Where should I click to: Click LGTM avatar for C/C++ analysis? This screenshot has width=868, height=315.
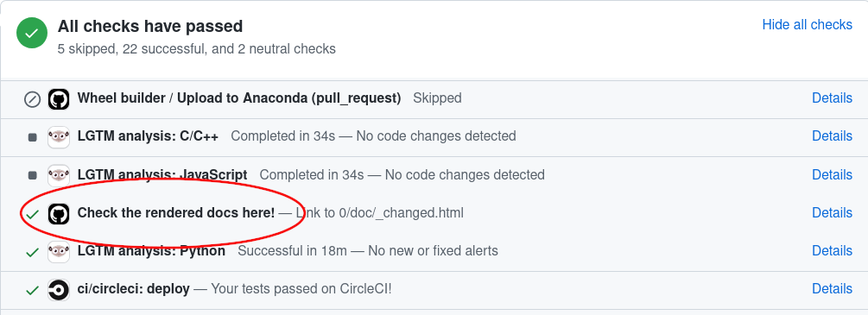tap(59, 137)
